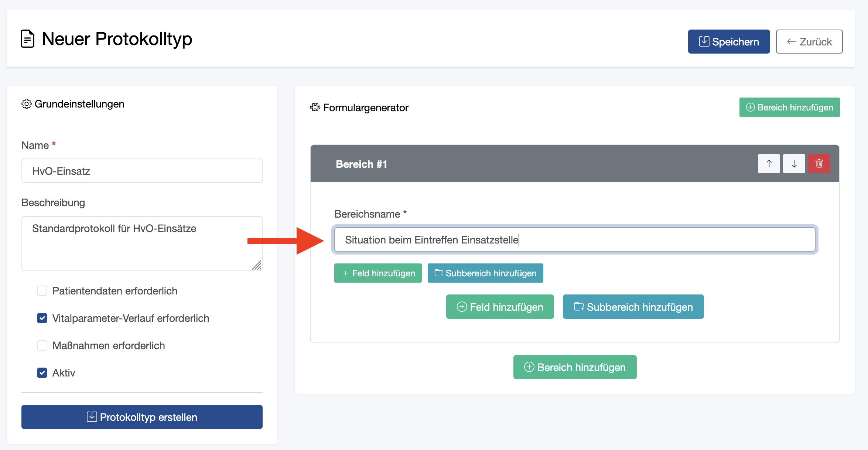Click the Bereichsname input field
The width and height of the screenshot is (868, 450).
[x=575, y=240]
